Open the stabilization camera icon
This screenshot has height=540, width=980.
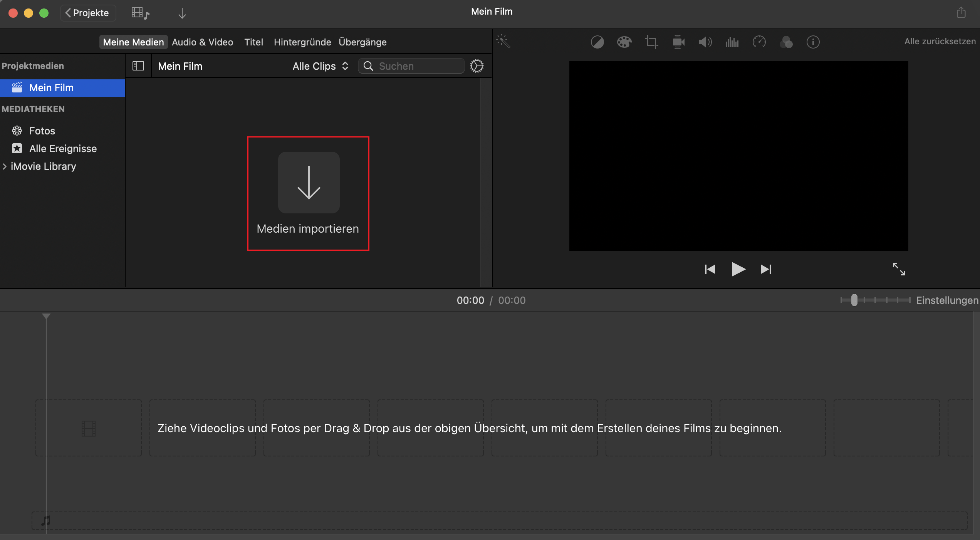pyautogui.click(x=678, y=42)
